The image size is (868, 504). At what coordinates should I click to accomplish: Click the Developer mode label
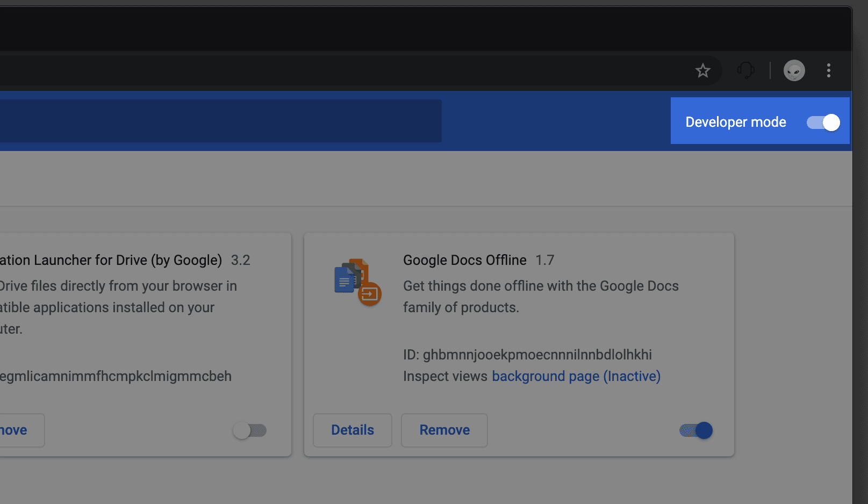(x=736, y=123)
